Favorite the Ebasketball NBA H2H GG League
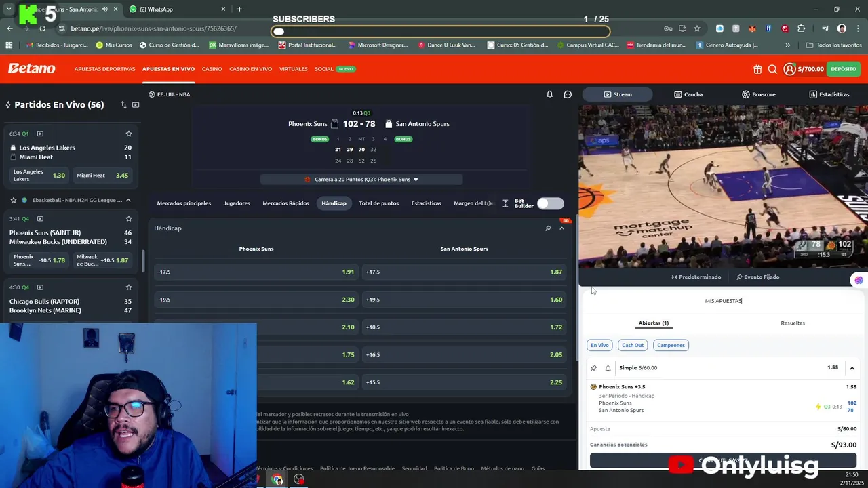Screen dimensions: 868x488 [x=14, y=200]
